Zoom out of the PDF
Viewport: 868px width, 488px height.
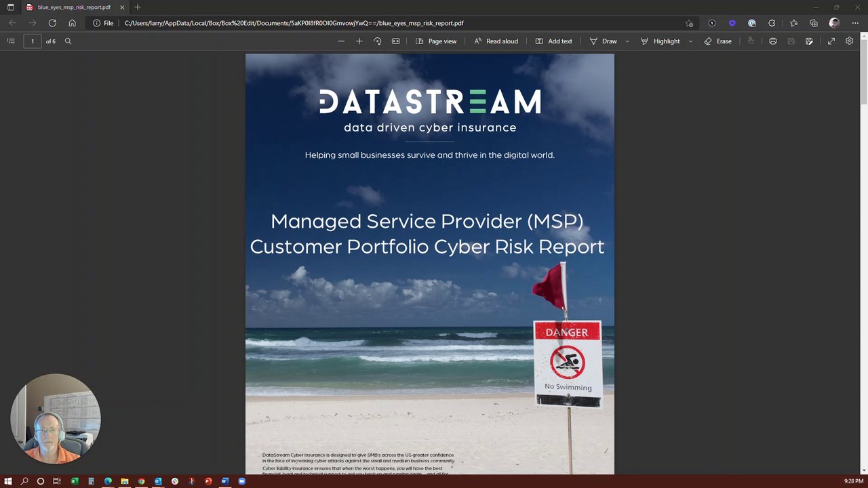(x=341, y=41)
